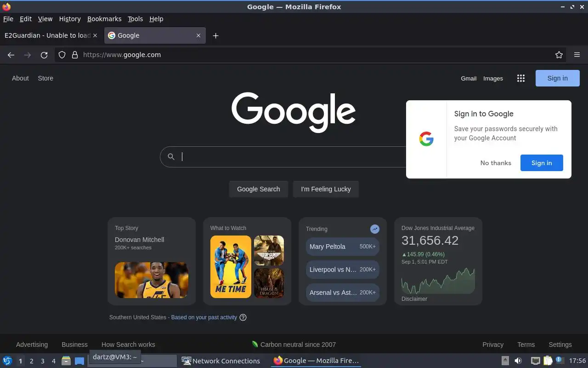Open a new tab with the plus button
This screenshot has width=588, height=368.
pyautogui.click(x=215, y=35)
